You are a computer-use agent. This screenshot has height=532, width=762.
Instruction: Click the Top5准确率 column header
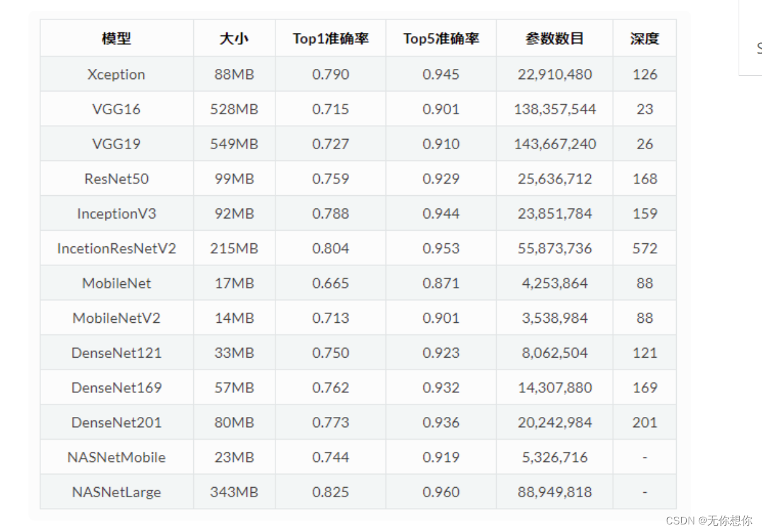pos(441,39)
